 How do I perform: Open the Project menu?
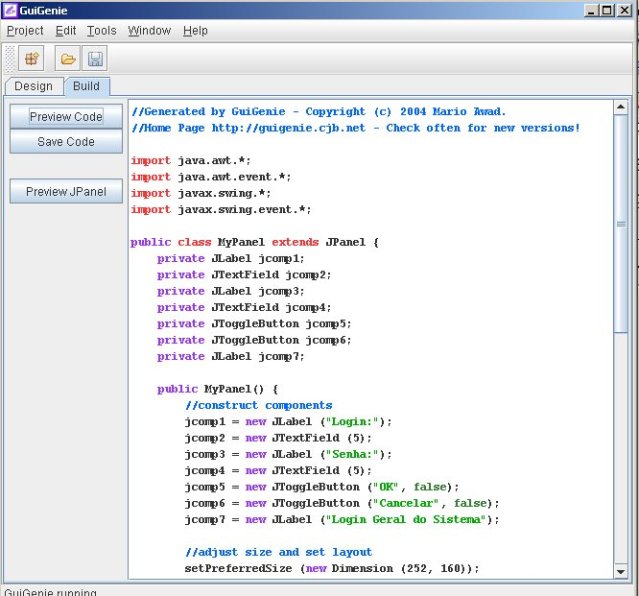pyautogui.click(x=26, y=31)
